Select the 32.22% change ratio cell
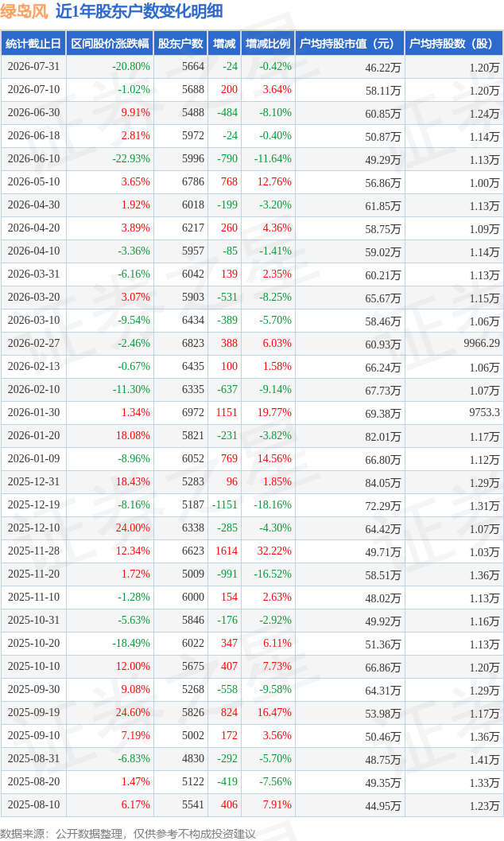This screenshot has width=504, height=841. 274,551
